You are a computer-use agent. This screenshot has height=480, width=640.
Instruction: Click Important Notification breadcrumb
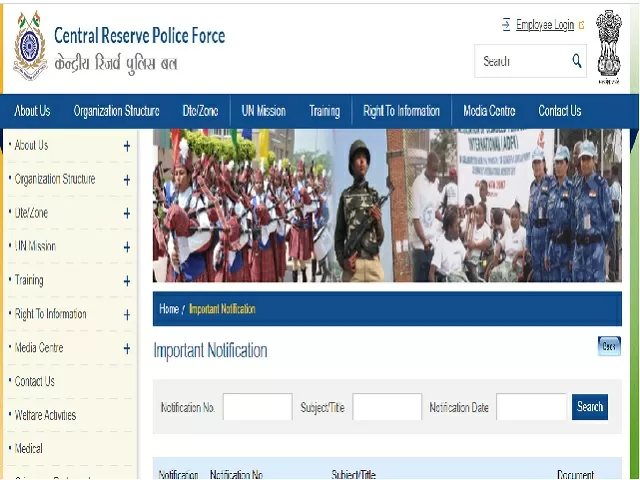pos(222,309)
